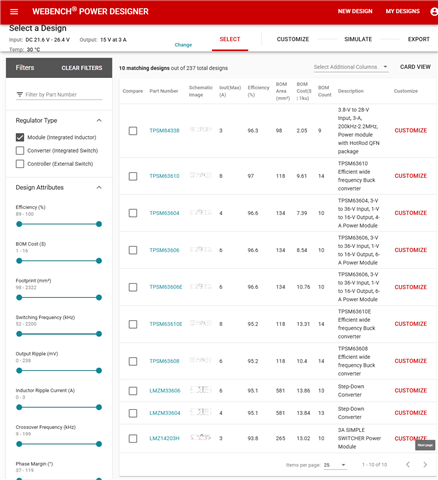This screenshot has height=480, width=438.
Task: Open TPSM84338 part number link
Action: (x=164, y=131)
